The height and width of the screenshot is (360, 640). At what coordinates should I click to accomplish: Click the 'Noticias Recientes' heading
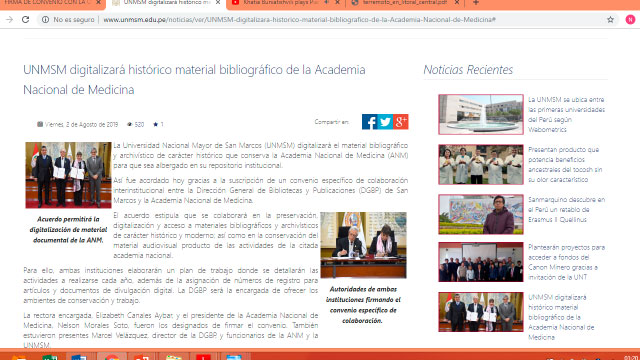[468, 70]
